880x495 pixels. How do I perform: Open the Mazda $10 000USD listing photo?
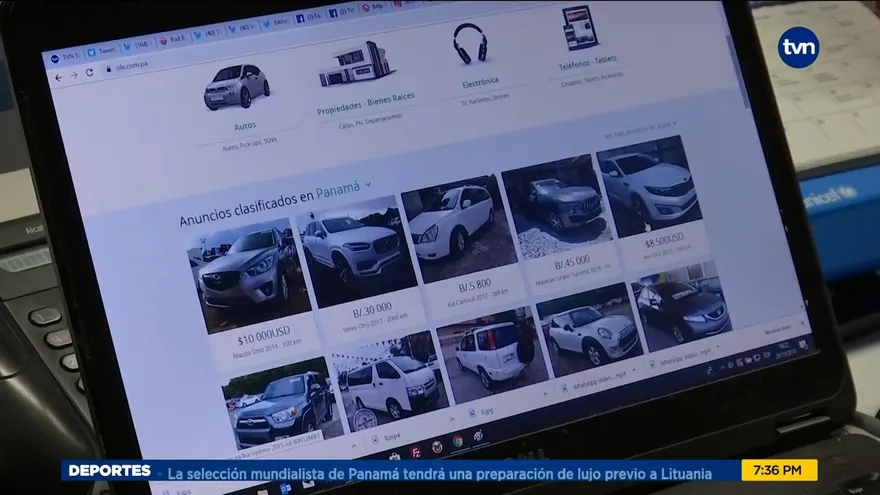[248, 275]
